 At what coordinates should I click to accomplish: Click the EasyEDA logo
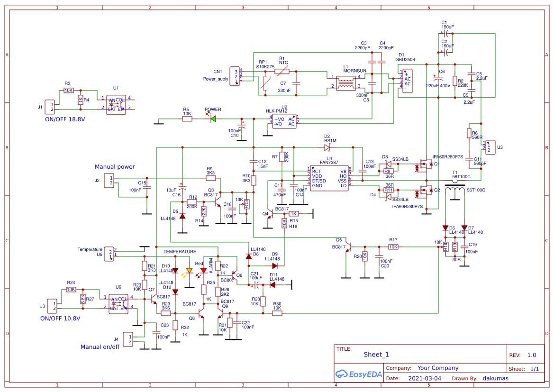pos(359,374)
